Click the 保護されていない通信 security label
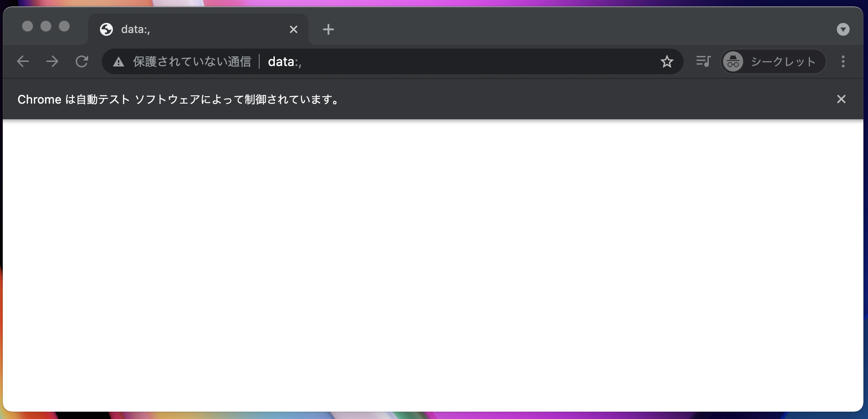Viewport: 868px width, 419px height. click(x=192, y=61)
